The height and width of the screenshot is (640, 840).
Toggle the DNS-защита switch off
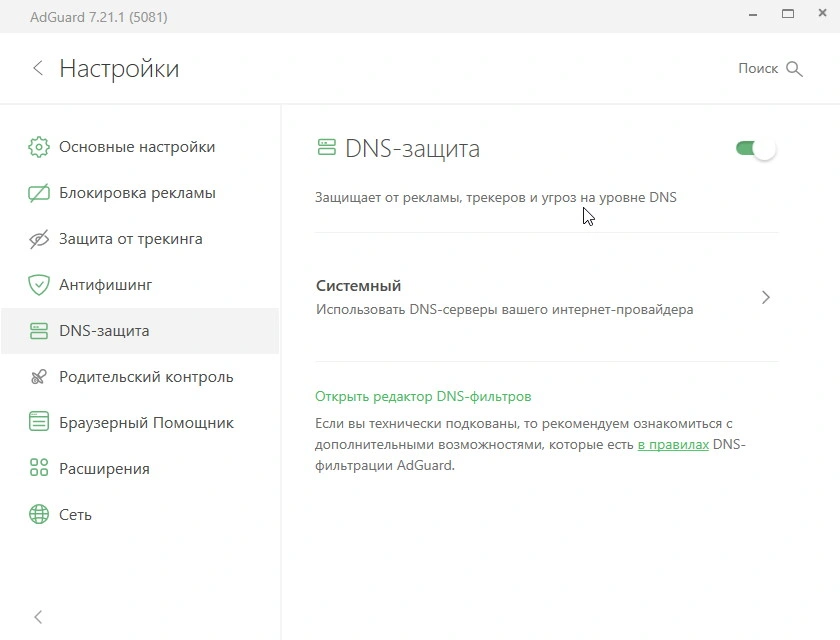tap(756, 149)
